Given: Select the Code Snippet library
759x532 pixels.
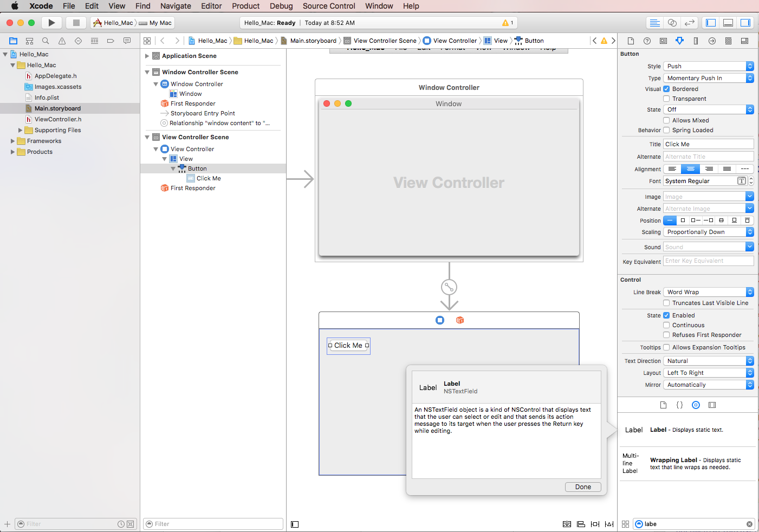Looking at the screenshot, I should [x=679, y=405].
